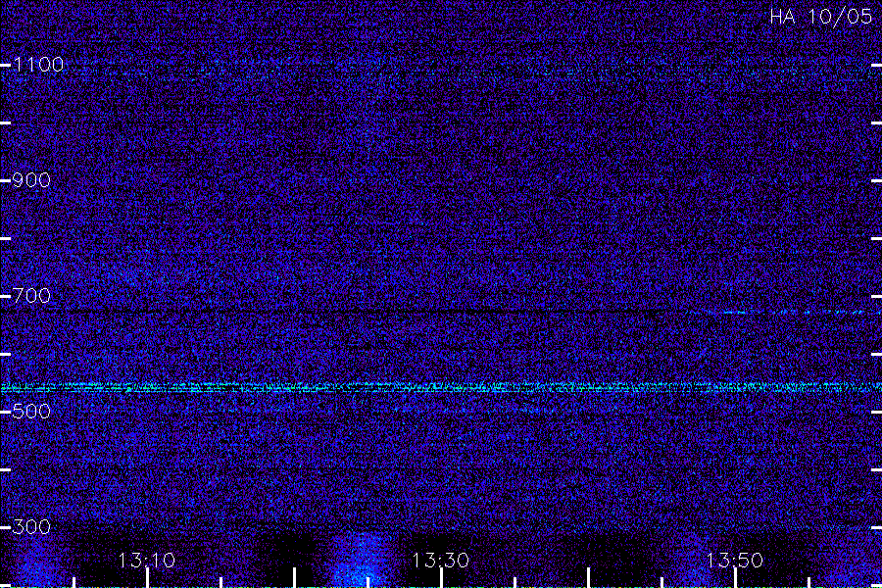Click the tick mark below 13:50
This screenshot has width=882, height=588.
pos(735,578)
